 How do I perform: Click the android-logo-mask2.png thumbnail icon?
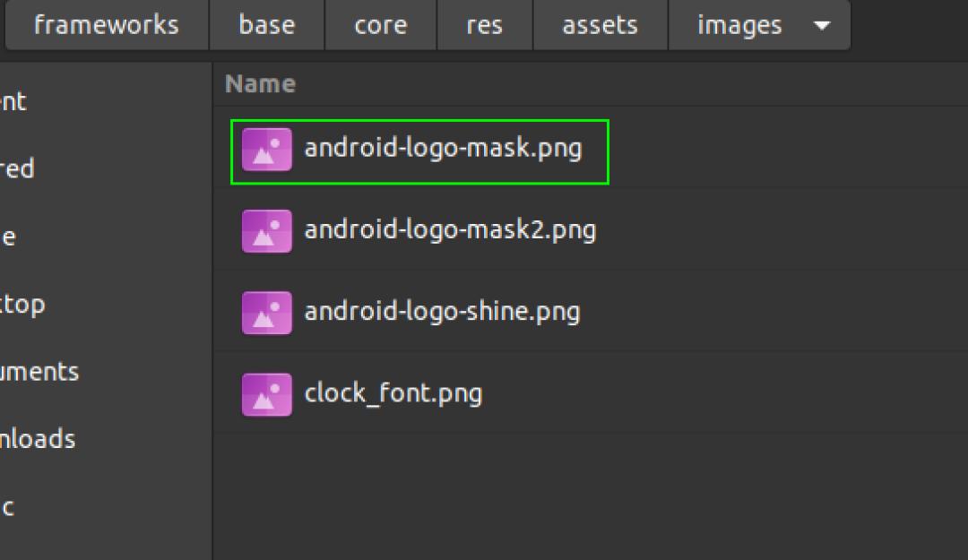pos(266,229)
